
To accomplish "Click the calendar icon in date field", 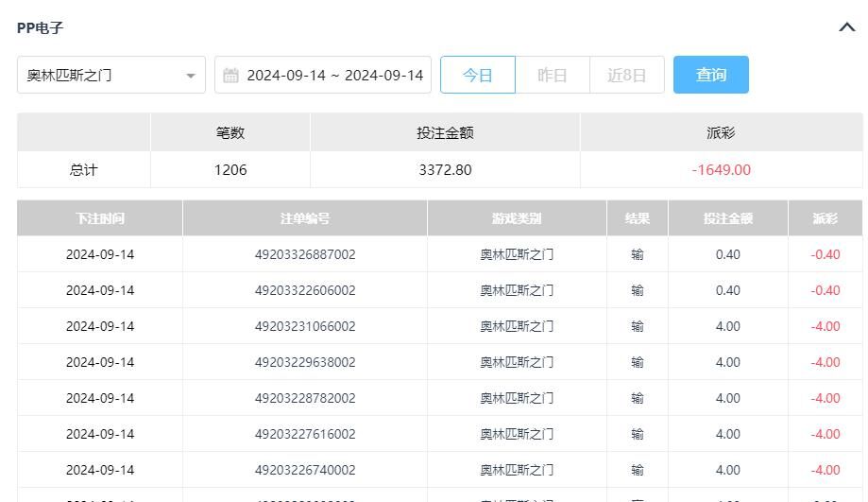I will point(230,76).
